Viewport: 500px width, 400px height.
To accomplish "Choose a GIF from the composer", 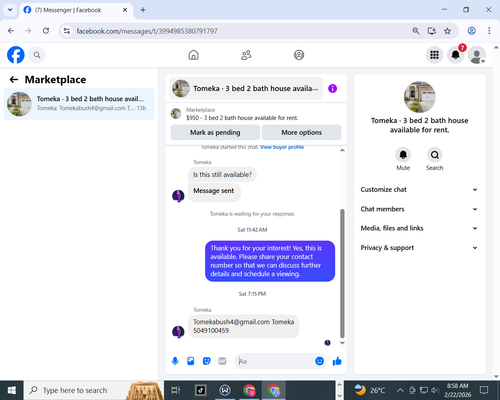I will (x=222, y=361).
